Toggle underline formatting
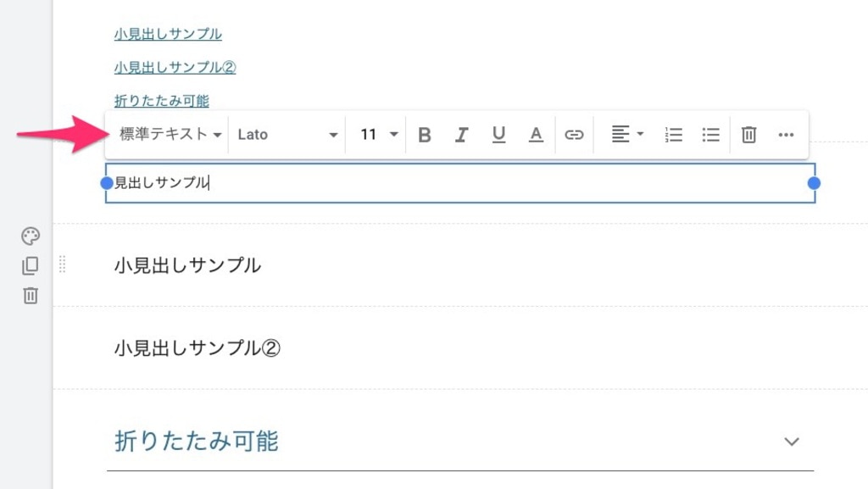 [x=498, y=135]
